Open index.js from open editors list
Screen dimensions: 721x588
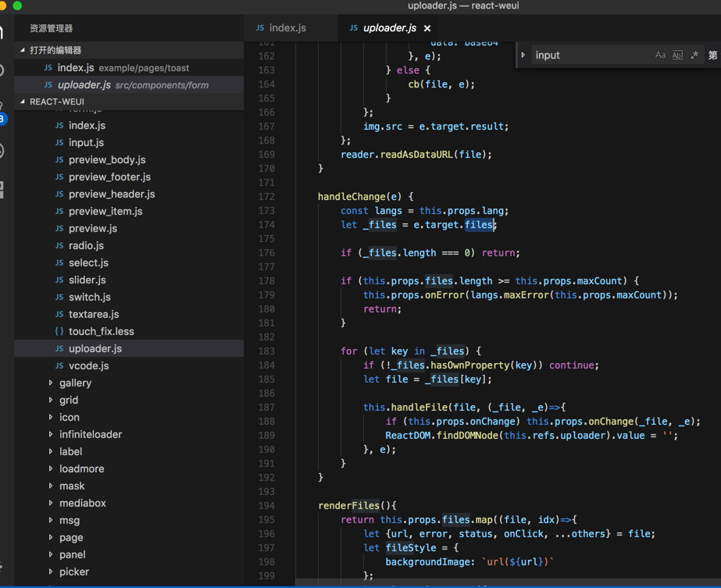tap(76, 68)
